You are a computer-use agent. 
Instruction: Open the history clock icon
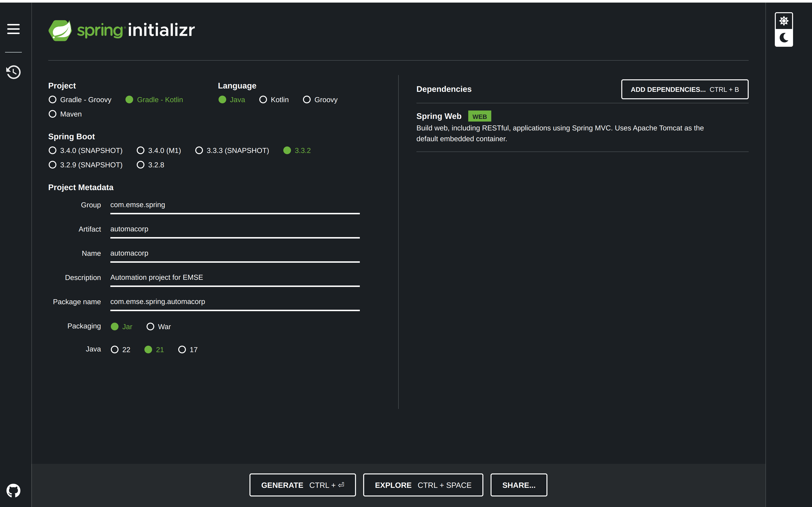(13, 72)
